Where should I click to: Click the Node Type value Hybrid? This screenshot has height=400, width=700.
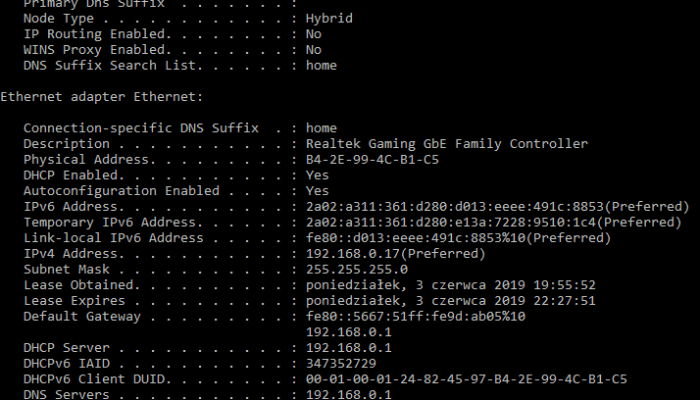(329, 18)
